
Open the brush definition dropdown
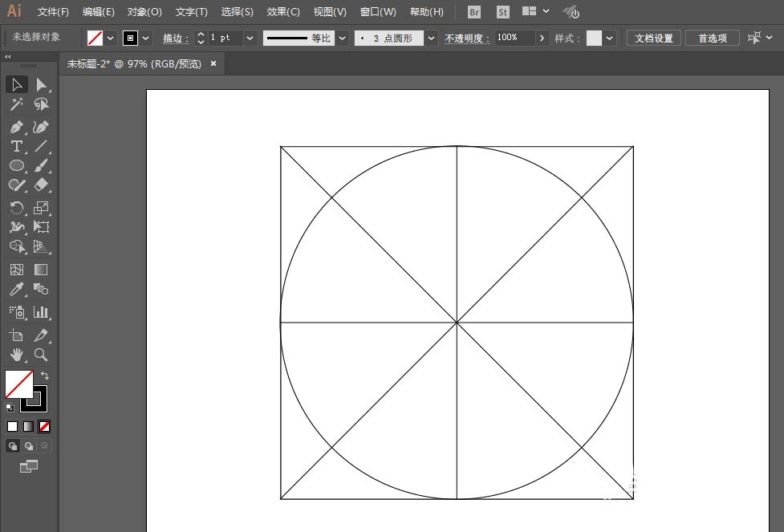[x=431, y=38]
